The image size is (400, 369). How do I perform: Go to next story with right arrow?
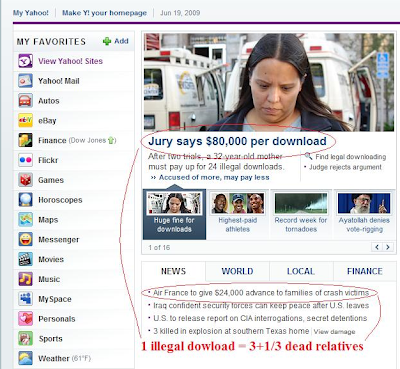click(x=388, y=247)
